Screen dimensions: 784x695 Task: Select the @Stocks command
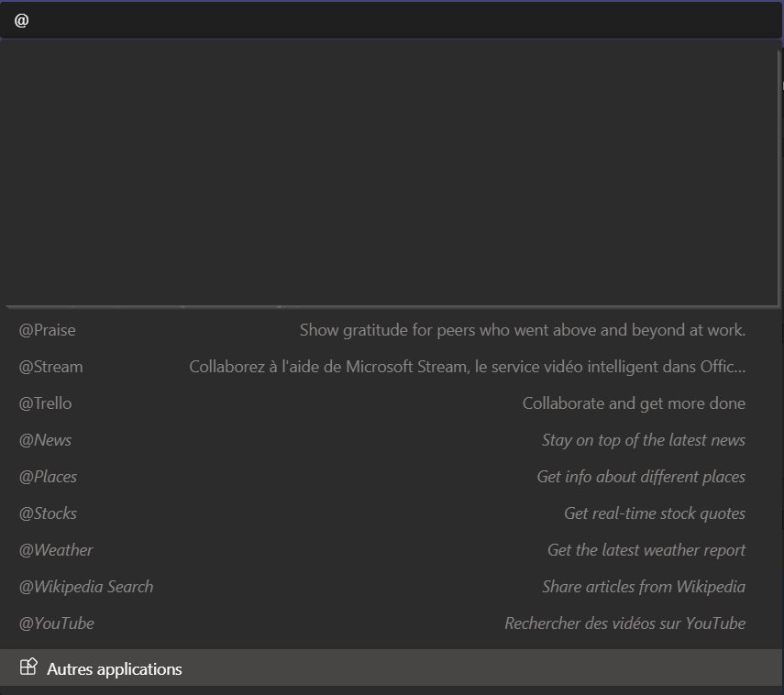click(x=390, y=513)
